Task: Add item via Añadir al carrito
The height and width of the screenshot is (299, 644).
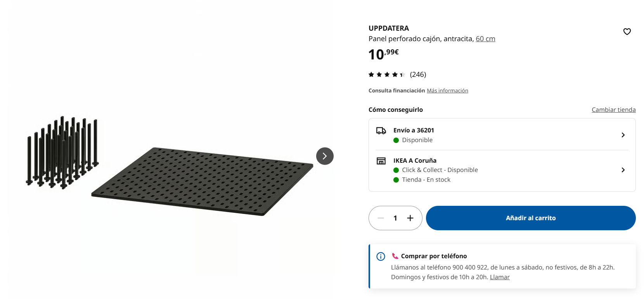Action: click(531, 218)
